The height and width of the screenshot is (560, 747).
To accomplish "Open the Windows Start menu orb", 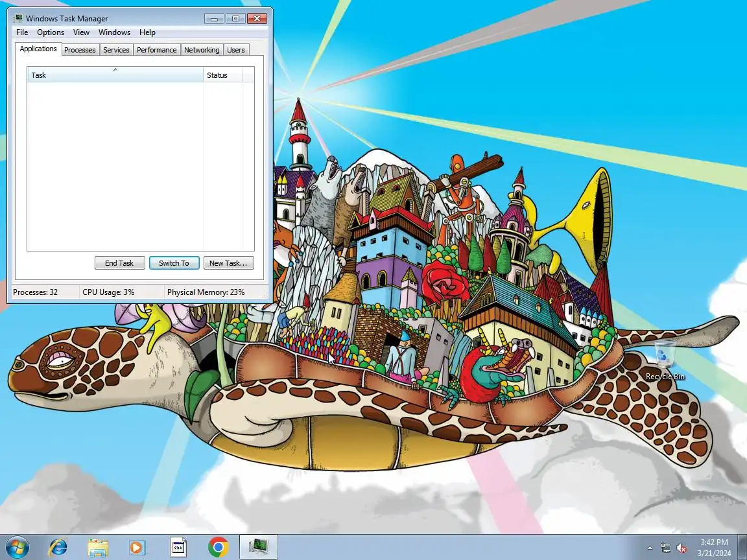I will [18, 547].
